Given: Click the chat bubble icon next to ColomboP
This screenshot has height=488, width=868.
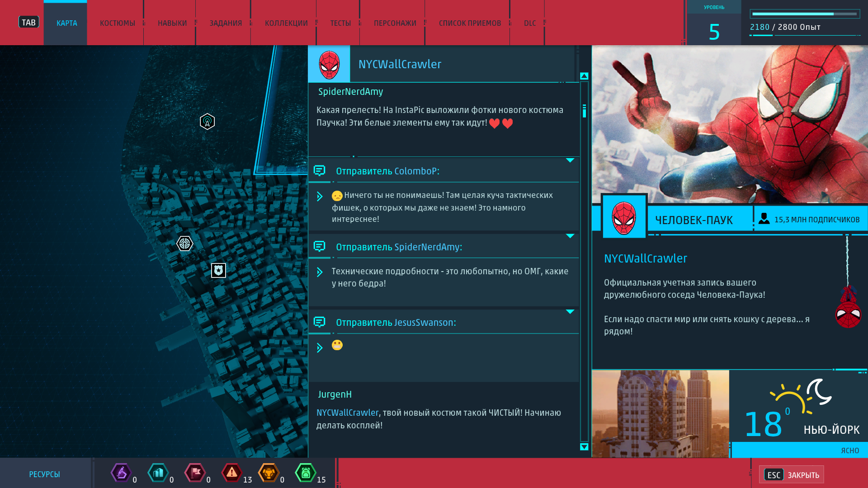Looking at the screenshot, I should tap(319, 171).
